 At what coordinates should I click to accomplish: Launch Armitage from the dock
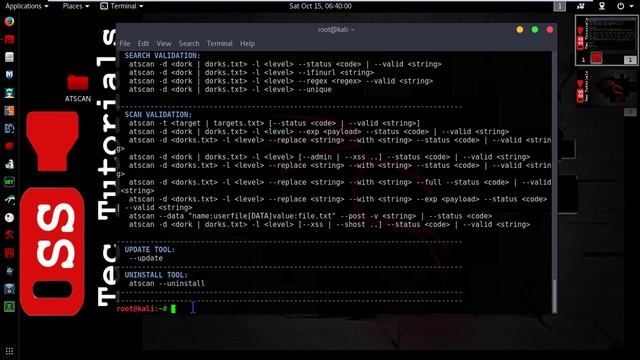click(x=9, y=93)
